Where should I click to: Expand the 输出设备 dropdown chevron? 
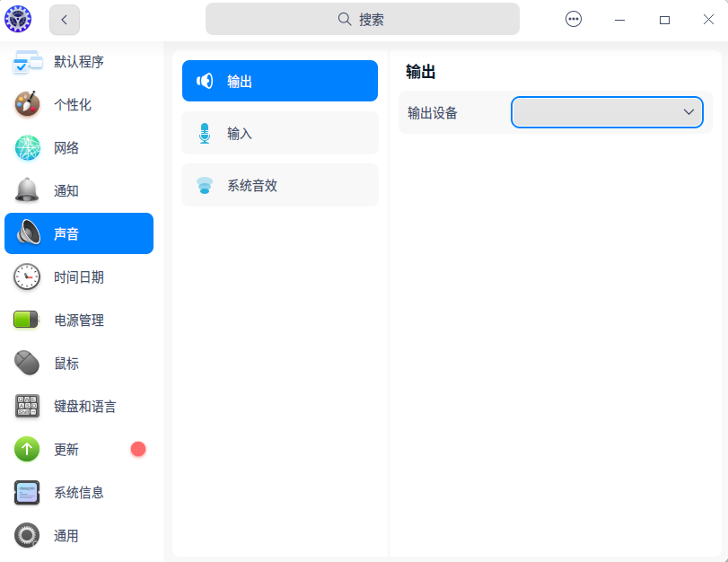click(689, 112)
